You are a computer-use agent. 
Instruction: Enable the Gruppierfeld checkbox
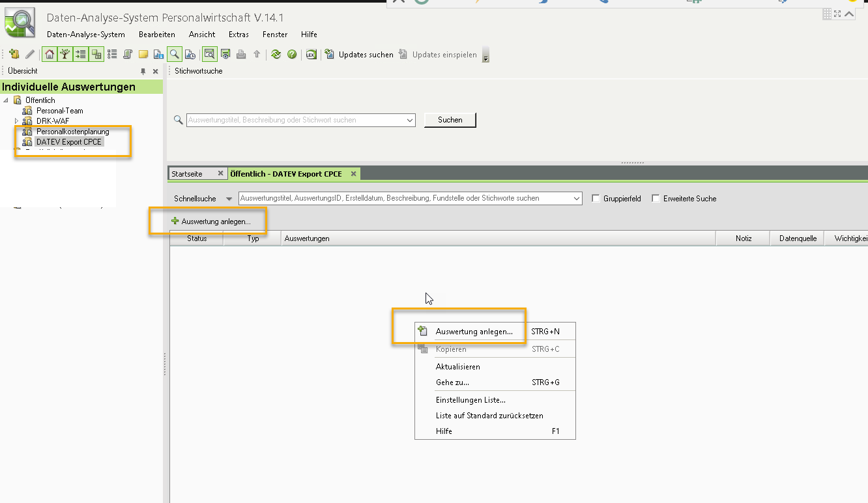(596, 199)
